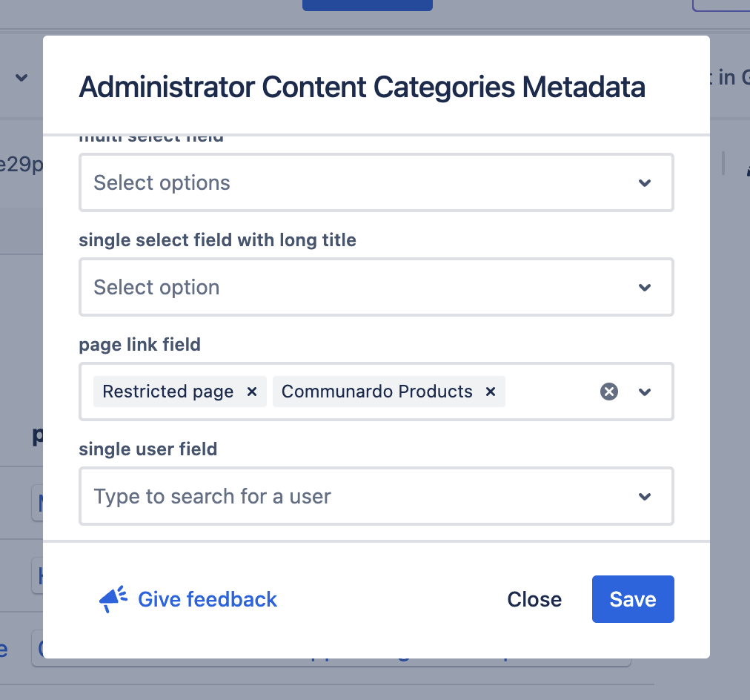Open the Give feedback link
The width and height of the screenshot is (750, 700).
tap(208, 599)
